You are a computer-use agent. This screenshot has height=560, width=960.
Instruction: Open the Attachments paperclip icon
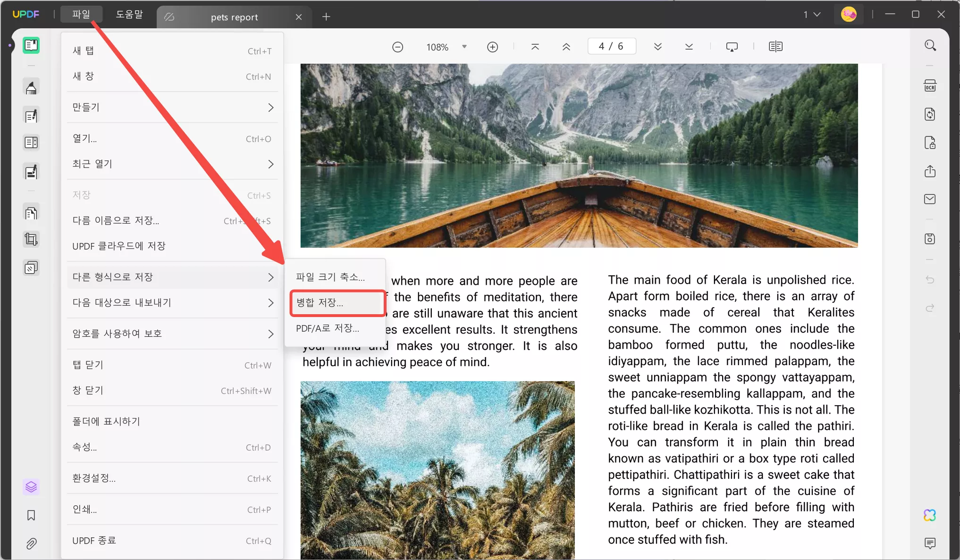click(31, 543)
